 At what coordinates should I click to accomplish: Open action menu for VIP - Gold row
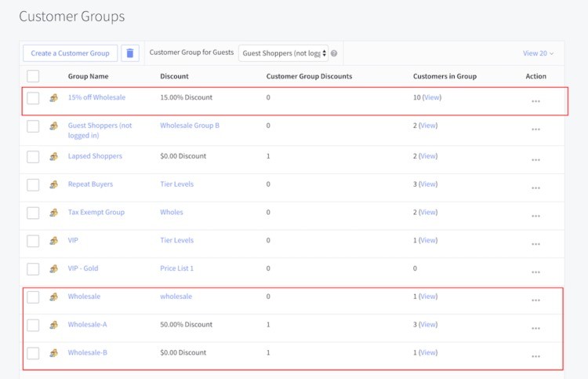[535, 272]
